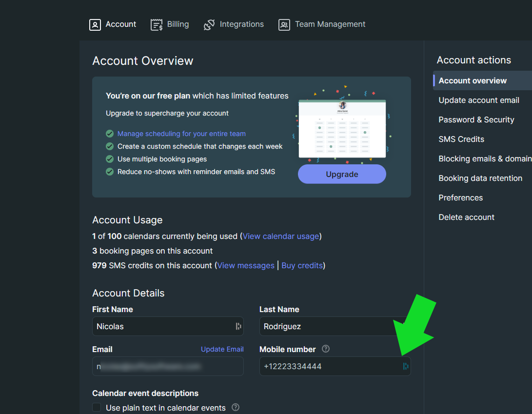Click the Billing invoice icon
Image resolution: width=532 pixels, height=414 pixels.
(157, 25)
